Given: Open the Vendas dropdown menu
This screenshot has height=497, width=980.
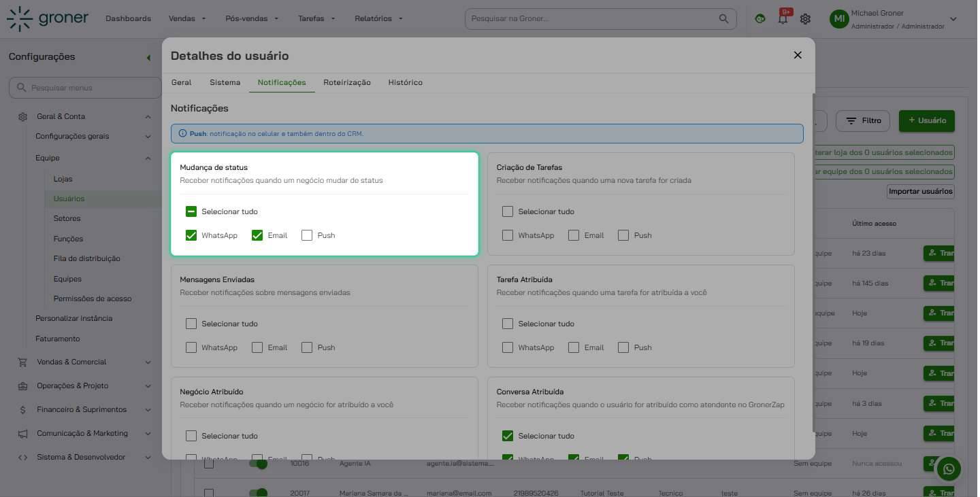Looking at the screenshot, I should click(x=187, y=18).
